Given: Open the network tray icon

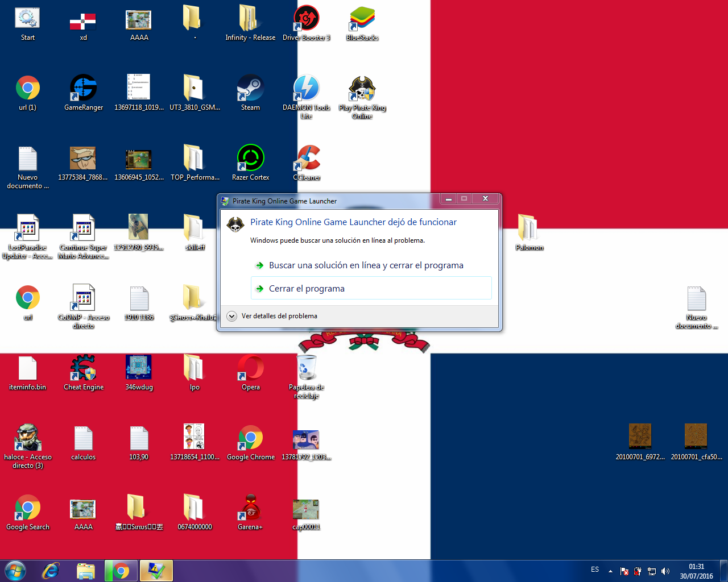Looking at the screenshot, I should (652, 571).
